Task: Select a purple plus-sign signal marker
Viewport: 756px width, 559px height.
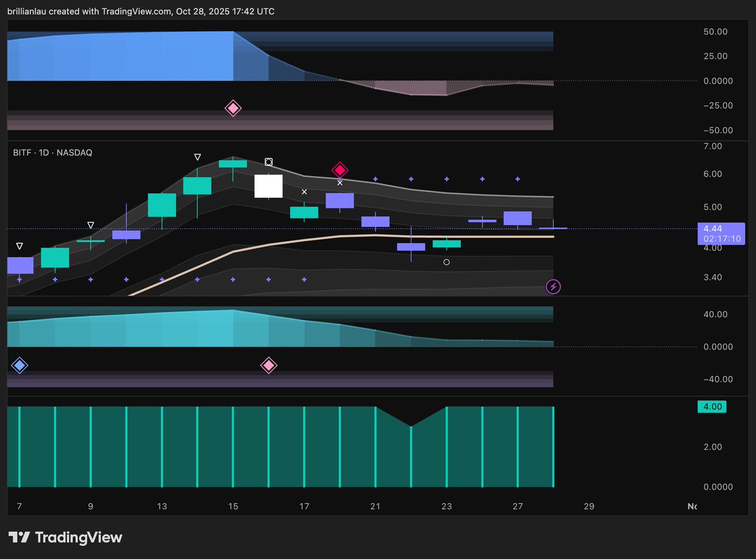Action: (375, 179)
